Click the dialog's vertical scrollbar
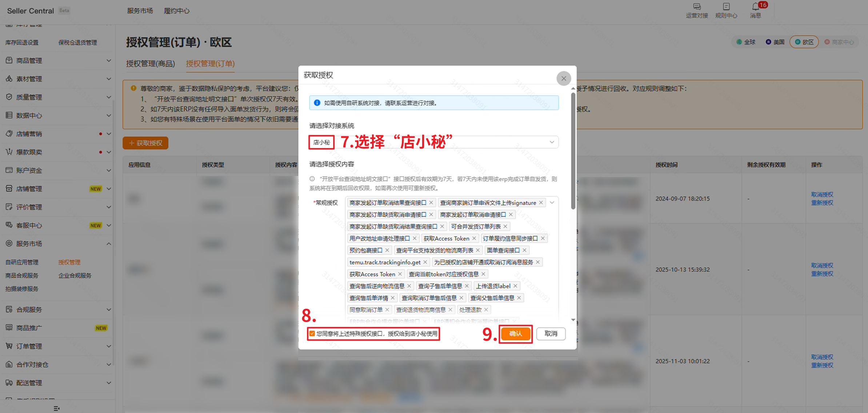Screen dimensions: 868x413 click(573, 151)
